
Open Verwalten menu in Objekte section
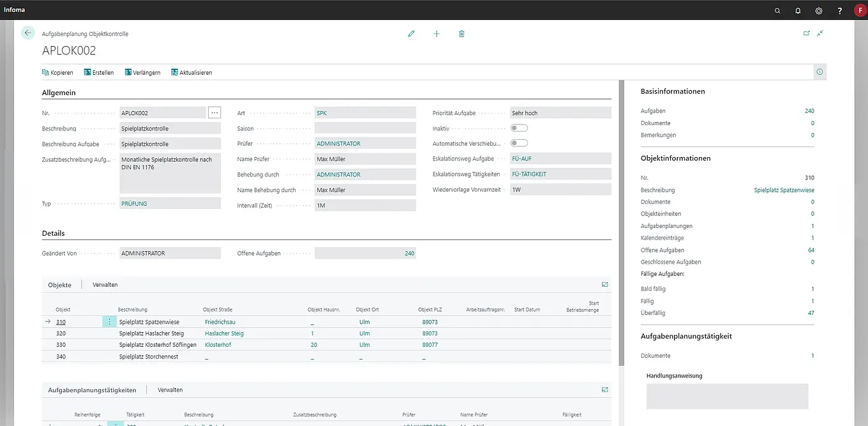pos(105,285)
